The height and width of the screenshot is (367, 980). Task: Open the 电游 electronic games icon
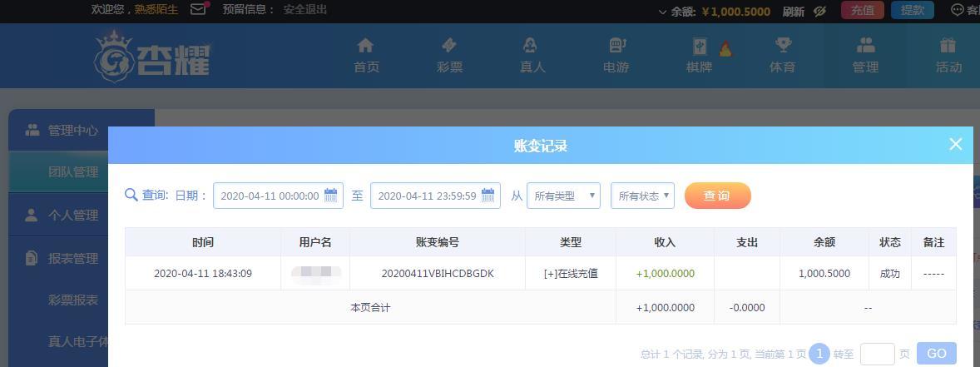click(616, 46)
